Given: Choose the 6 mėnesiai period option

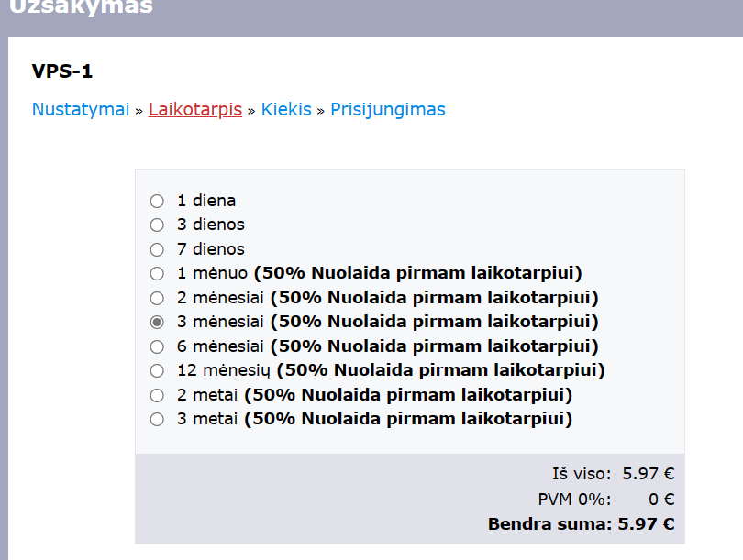Looking at the screenshot, I should pyautogui.click(x=157, y=347).
